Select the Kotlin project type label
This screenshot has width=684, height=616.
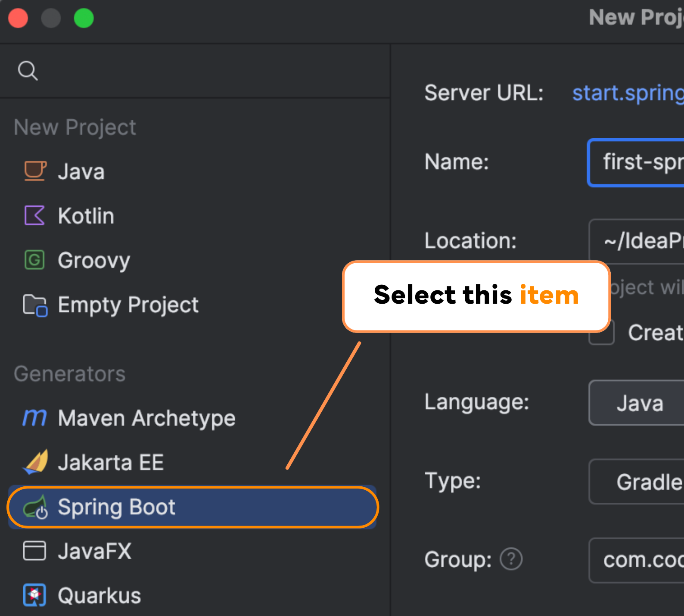pos(86,215)
